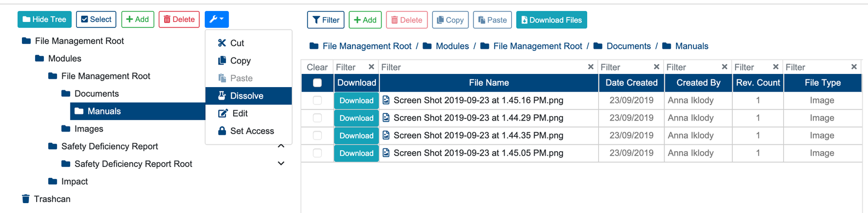Viewport: 868px width, 213px height.
Task: Clear the Created By filter with its X
Action: click(725, 67)
